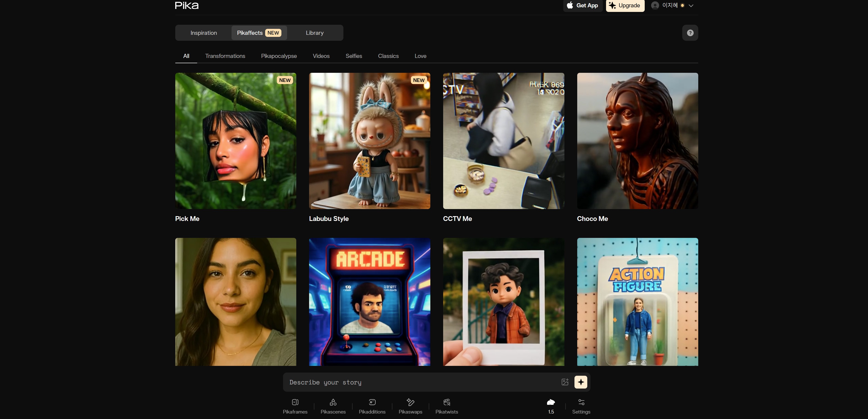The width and height of the screenshot is (868, 419).
Task: Switch to the Inspiration tab
Action: click(204, 33)
